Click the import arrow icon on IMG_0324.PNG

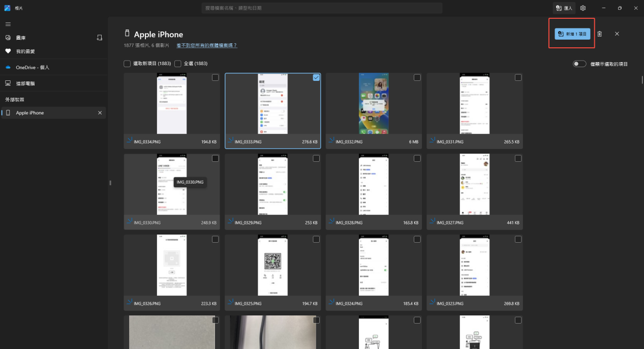331,303
